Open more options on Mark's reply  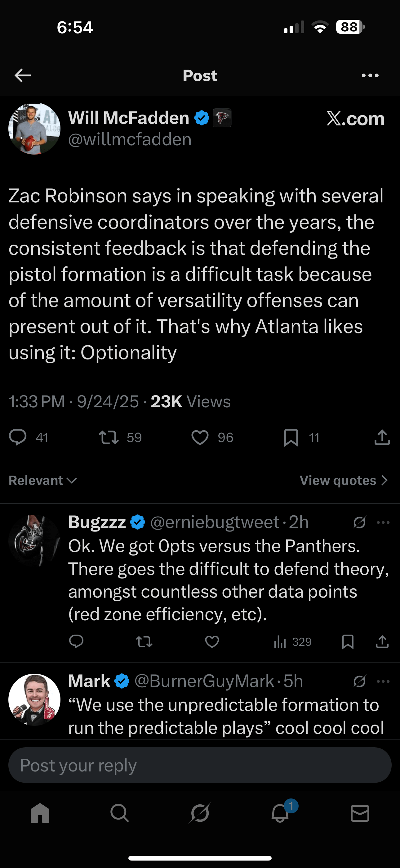click(383, 681)
